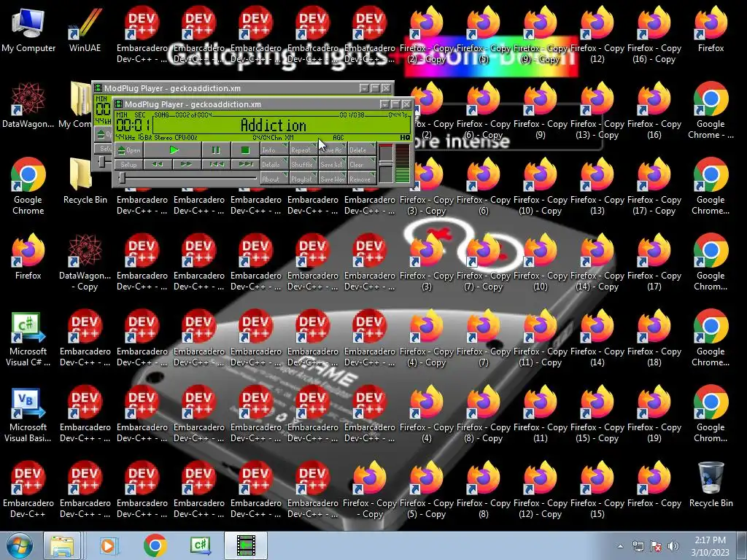
Task: Toggle the HQ indicator on the green display
Action: [405, 138]
